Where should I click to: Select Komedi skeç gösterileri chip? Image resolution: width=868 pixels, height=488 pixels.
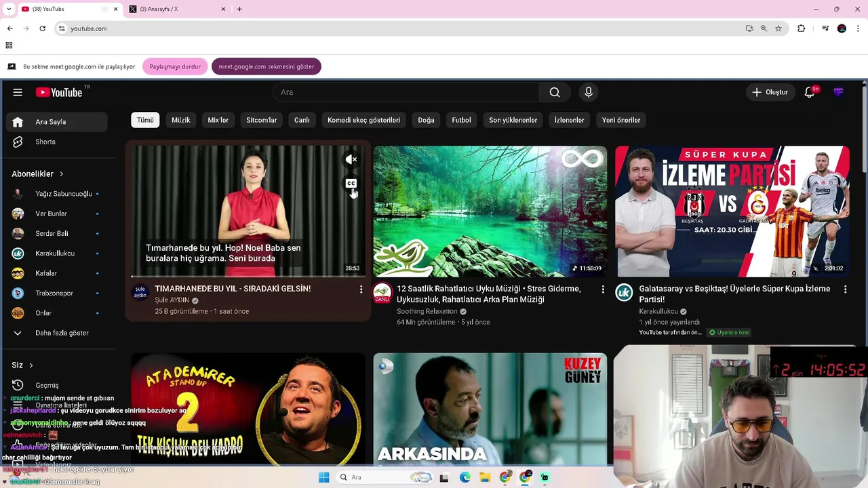click(x=363, y=120)
